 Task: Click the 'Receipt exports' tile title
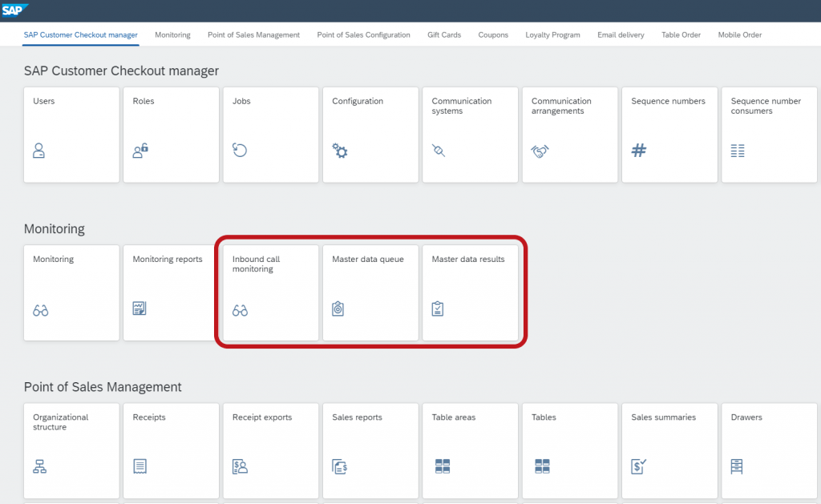pos(262,417)
